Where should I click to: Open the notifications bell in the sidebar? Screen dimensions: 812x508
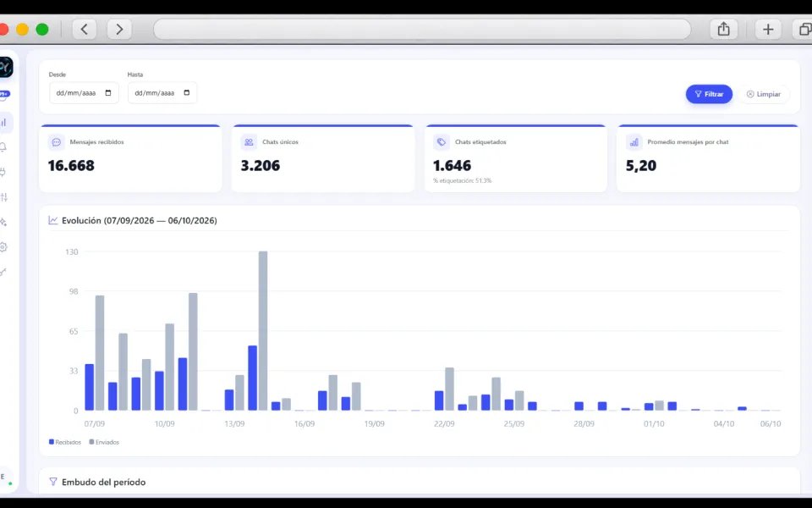coord(3,147)
